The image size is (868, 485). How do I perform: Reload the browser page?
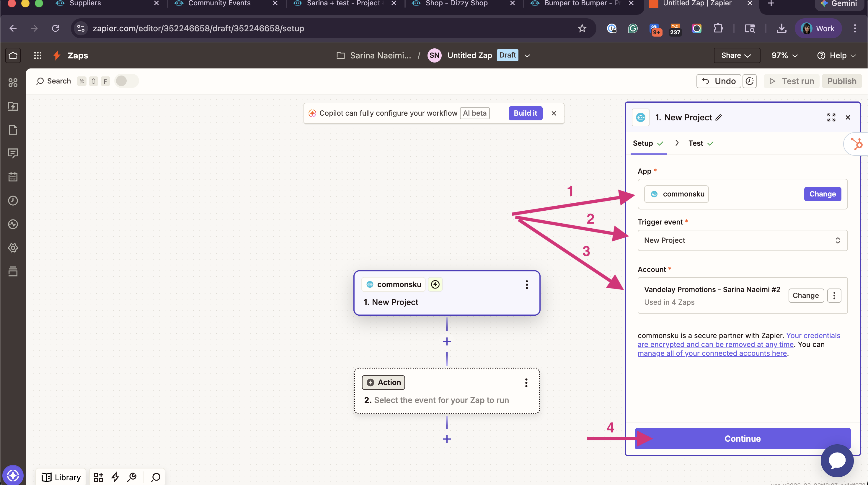(x=56, y=28)
